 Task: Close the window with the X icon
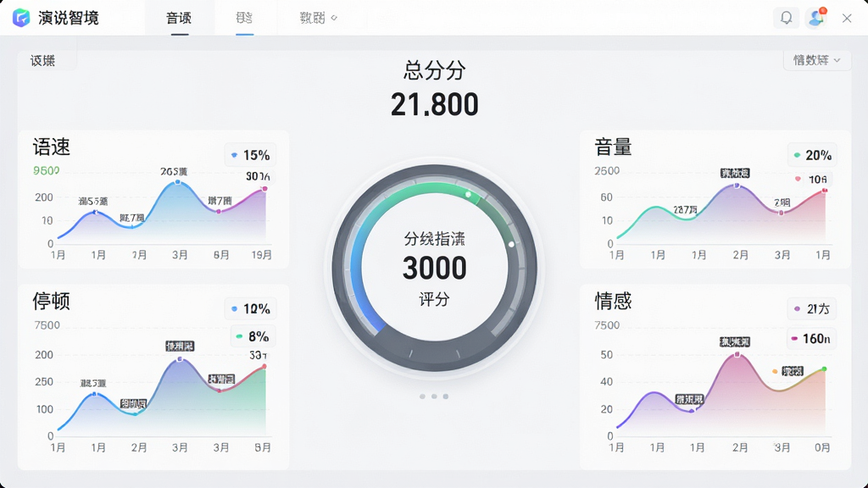[847, 19]
